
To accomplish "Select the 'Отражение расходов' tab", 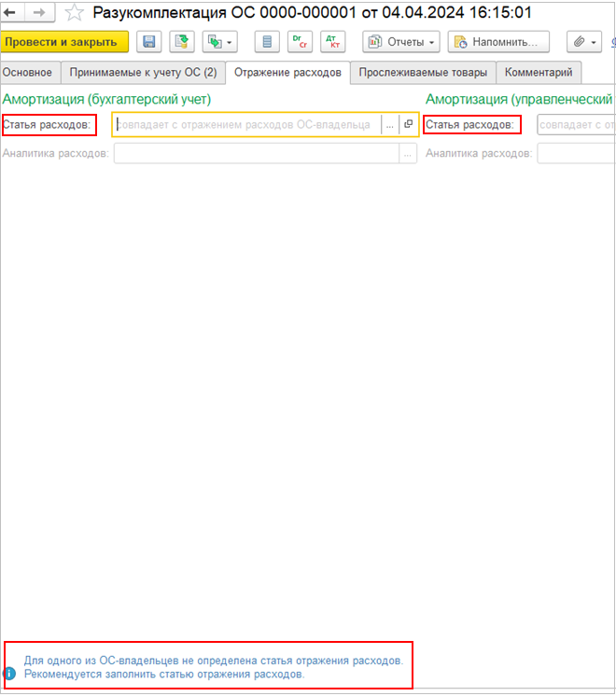I will [x=287, y=73].
